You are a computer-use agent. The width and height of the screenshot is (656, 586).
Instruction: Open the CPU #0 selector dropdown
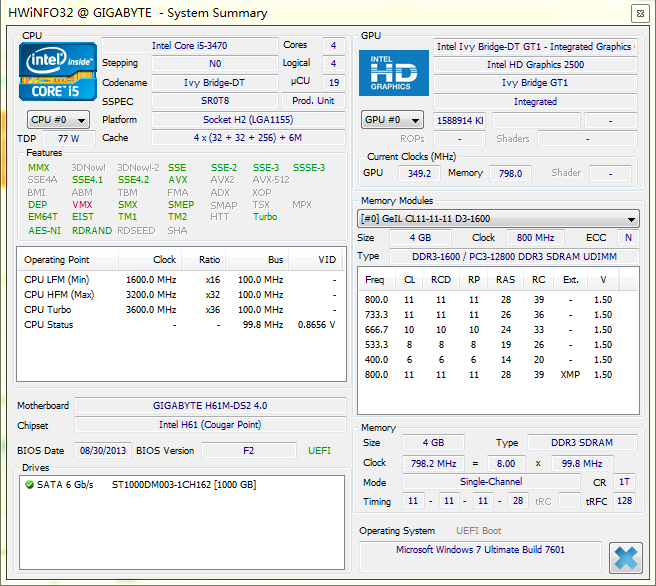click(58, 120)
